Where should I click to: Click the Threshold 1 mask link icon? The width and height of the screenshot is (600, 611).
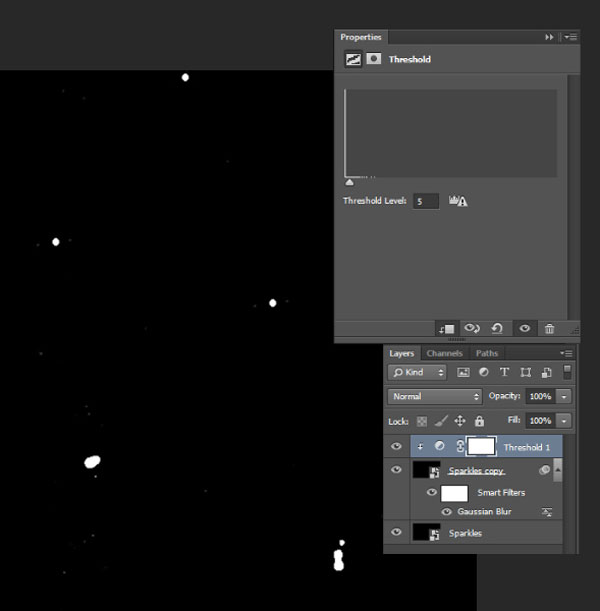click(x=460, y=446)
